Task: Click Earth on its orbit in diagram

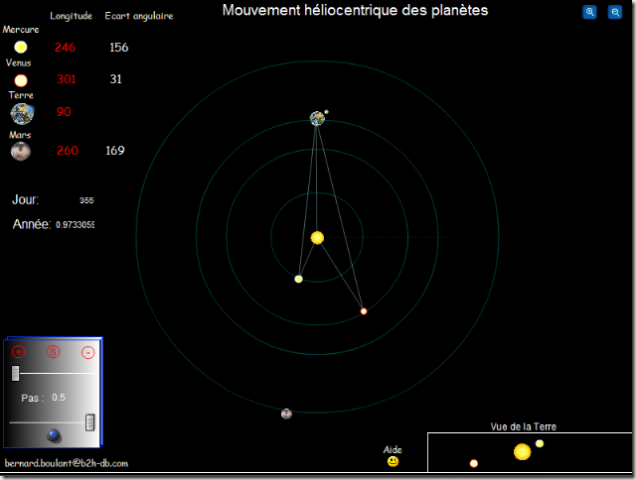Action: coord(317,118)
